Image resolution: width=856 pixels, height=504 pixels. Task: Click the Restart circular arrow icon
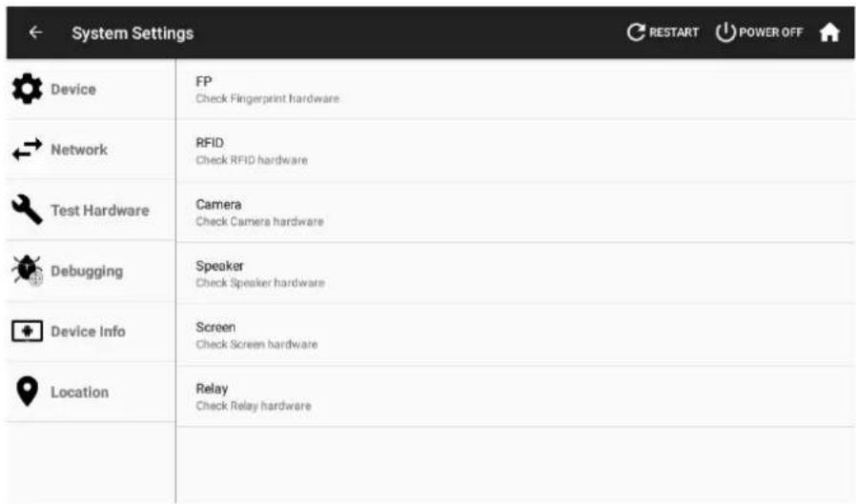[x=636, y=32]
